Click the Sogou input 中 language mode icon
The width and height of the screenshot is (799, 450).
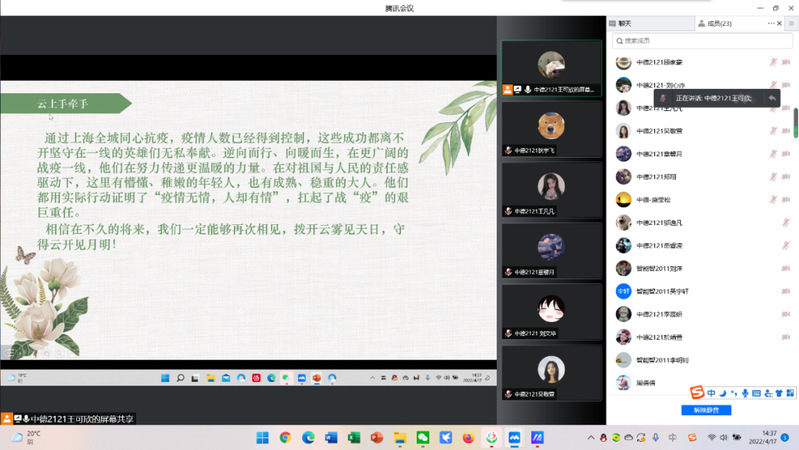[x=711, y=391]
